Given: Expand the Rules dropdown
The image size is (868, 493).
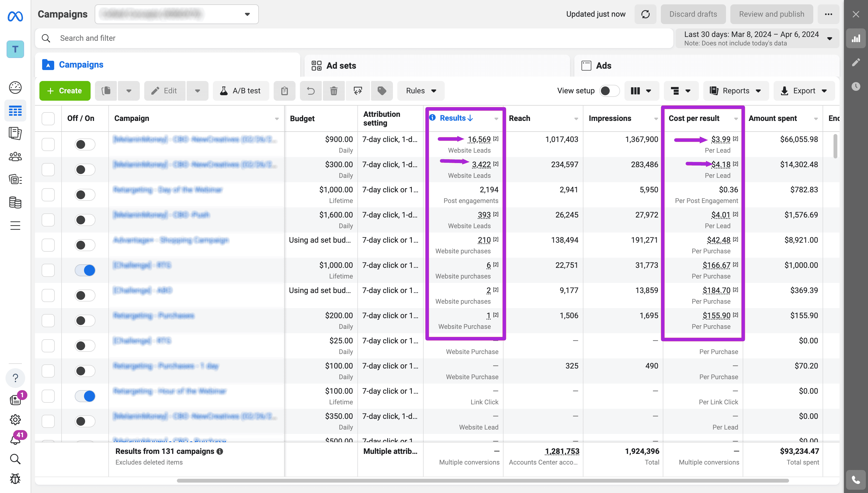Looking at the screenshot, I should 421,91.
